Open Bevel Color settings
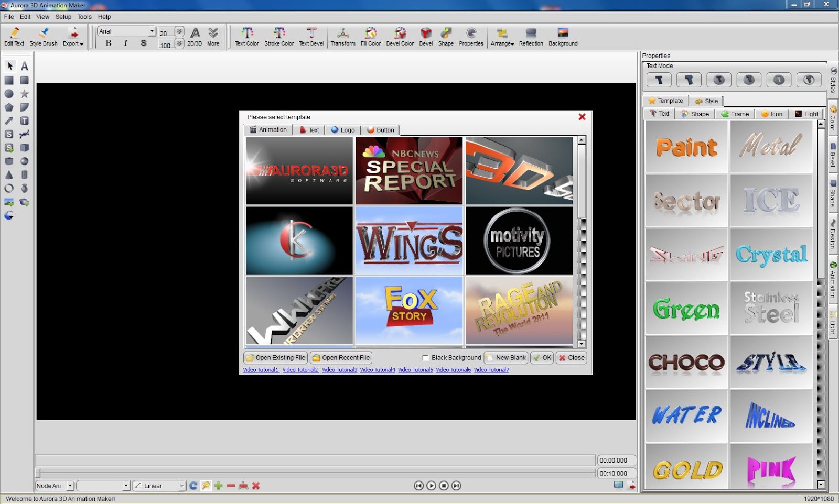The image size is (839, 504). (x=400, y=37)
